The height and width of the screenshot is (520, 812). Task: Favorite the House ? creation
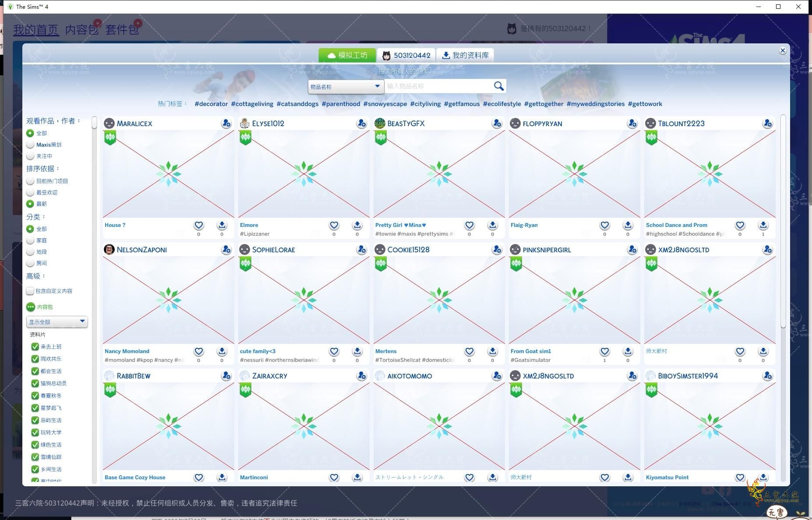199,225
